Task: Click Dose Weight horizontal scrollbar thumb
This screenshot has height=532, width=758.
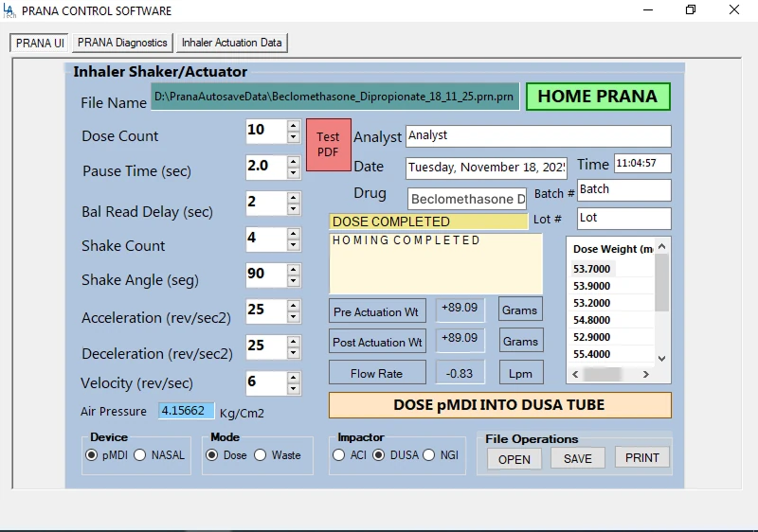Action: tap(603, 374)
